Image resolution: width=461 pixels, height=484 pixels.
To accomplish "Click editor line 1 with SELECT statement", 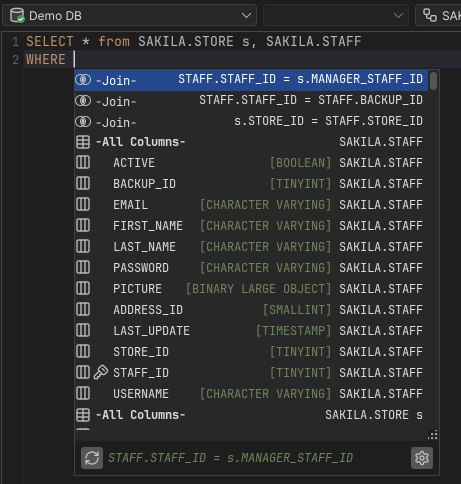I will 194,42.
